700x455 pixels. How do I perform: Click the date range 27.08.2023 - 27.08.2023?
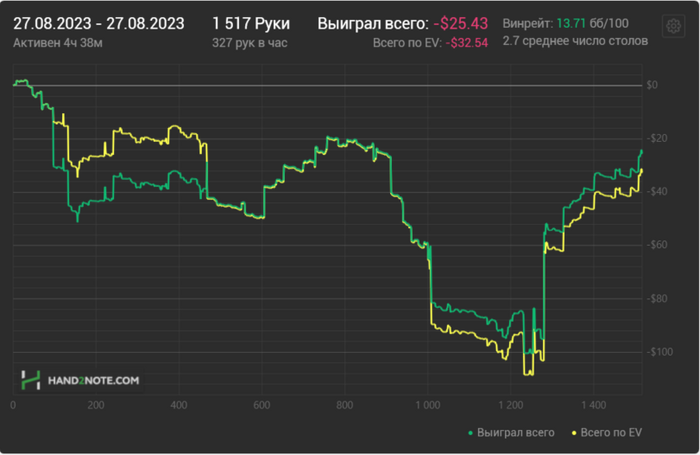pyautogui.click(x=99, y=23)
